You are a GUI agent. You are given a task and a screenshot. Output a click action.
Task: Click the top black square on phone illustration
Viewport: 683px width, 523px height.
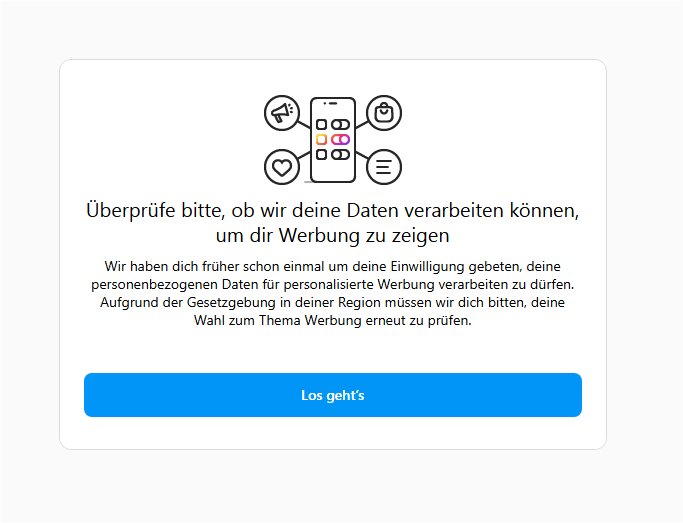coord(321,125)
